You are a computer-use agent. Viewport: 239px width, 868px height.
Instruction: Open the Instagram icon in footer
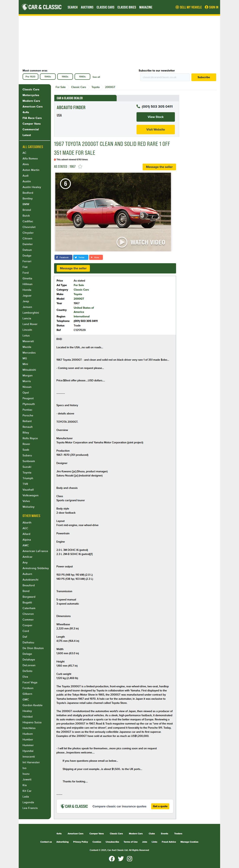point(130,859)
